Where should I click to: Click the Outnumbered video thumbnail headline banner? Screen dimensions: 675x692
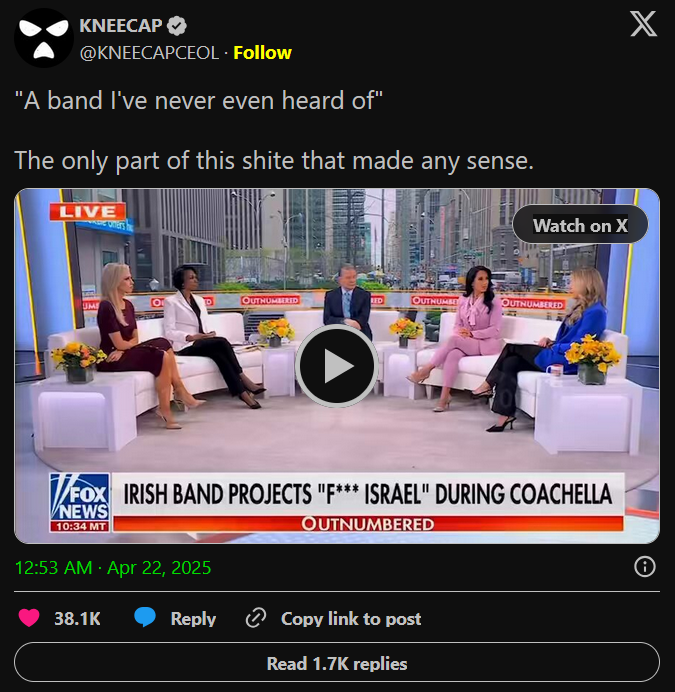click(368, 502)
